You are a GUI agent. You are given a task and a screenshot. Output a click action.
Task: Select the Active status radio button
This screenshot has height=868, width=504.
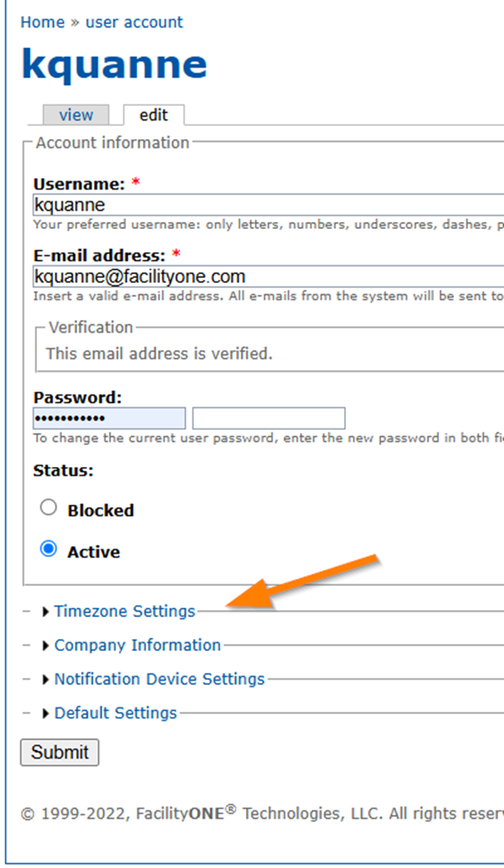click(48, 549)
